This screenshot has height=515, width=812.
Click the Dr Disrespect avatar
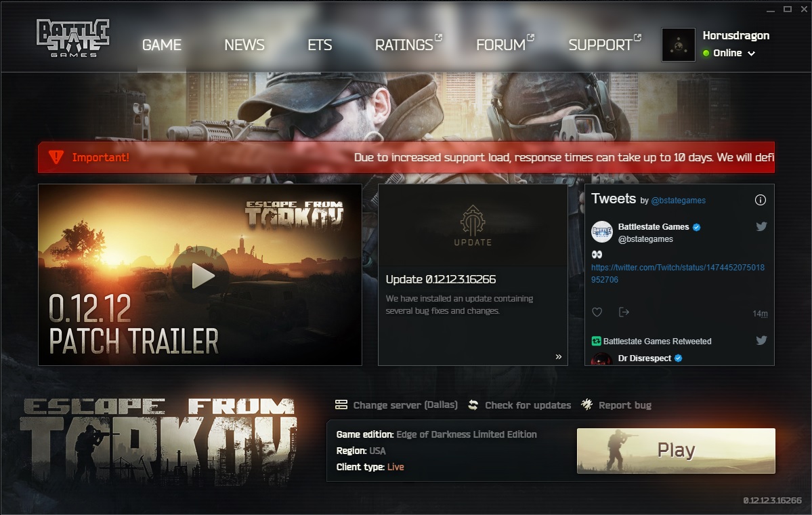pos(602,358)
